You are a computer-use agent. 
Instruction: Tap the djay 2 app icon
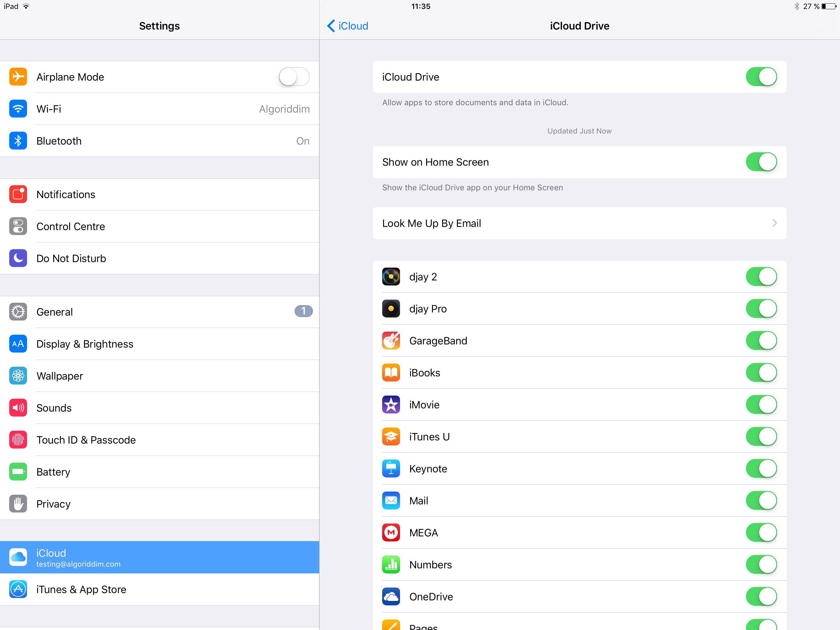tap(391, 276)
